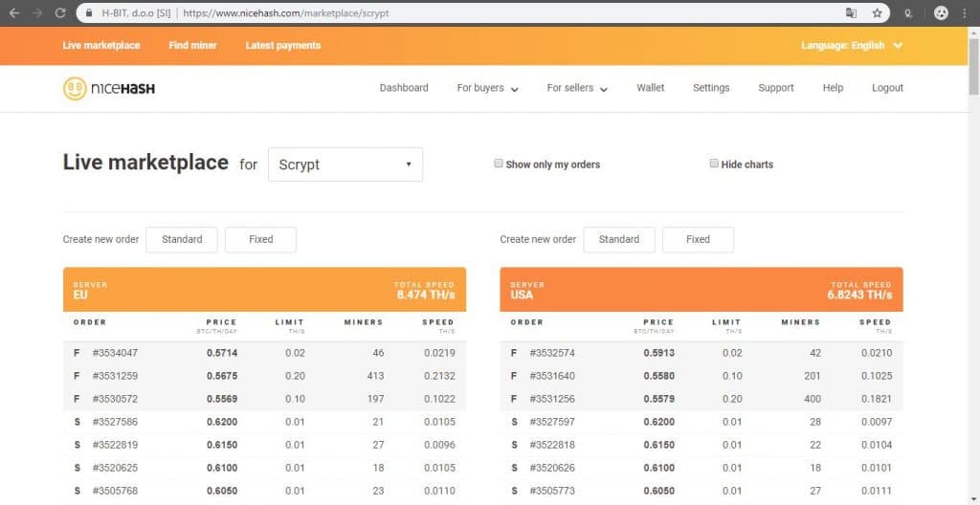Expand the For sellers menu
Viewport: 980px width, 505px height.
(577, 88)
